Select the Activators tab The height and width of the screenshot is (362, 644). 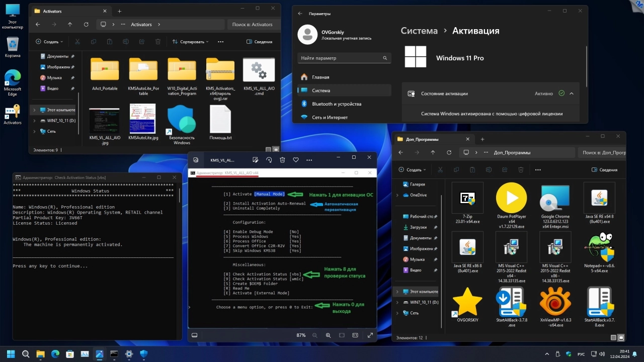point(70,11)
